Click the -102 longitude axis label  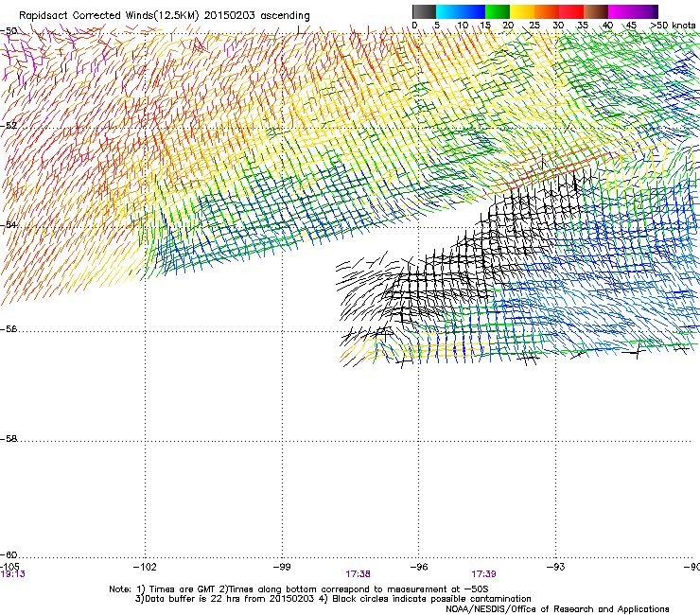click(145, 567)
